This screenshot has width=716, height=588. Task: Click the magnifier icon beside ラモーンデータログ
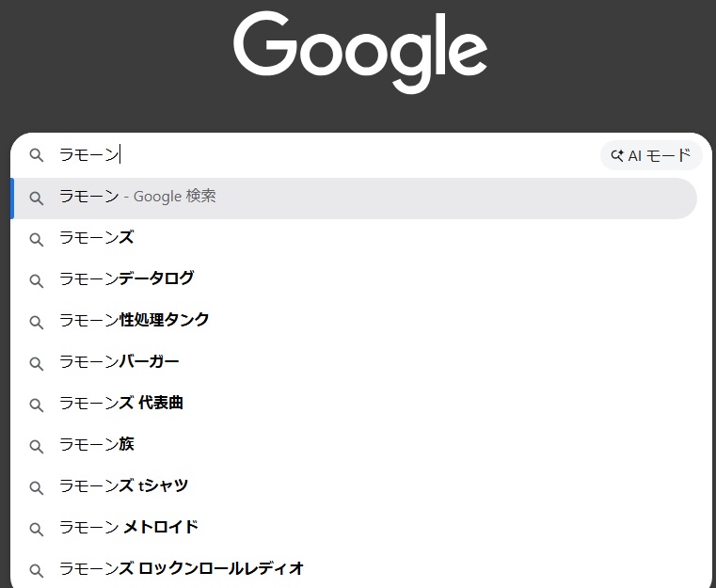click(x=37, y=280)
